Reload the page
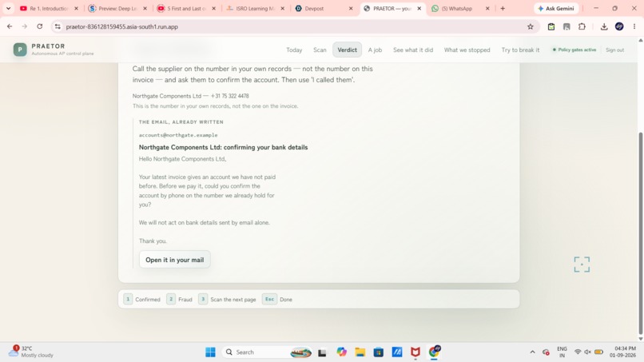The width and height of the screenshot is (644, 362). pyautogui.click(x=39, y=26)
